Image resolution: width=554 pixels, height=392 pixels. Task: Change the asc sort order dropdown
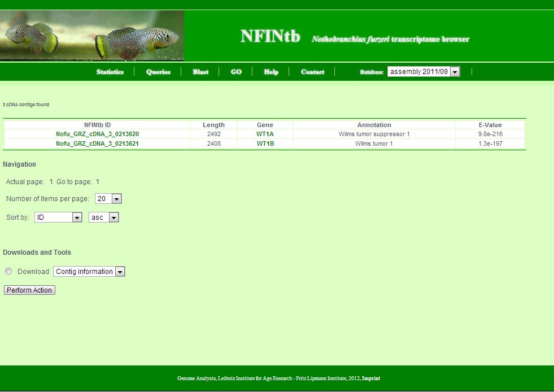click(104, 217)
